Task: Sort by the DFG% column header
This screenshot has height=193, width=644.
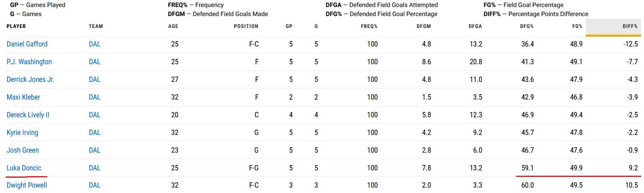Action: coord(527,26)
